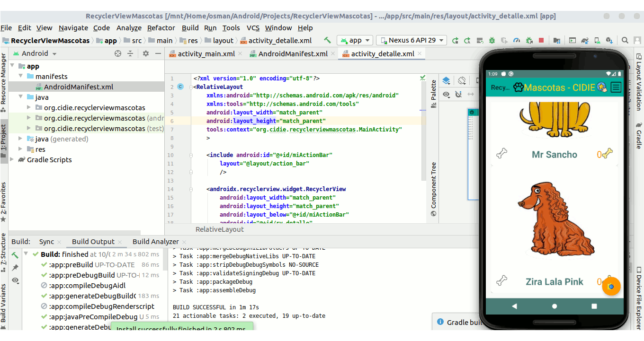
Task: Apply Changes and Restart Activity icon
Action: tap(467, 40)
